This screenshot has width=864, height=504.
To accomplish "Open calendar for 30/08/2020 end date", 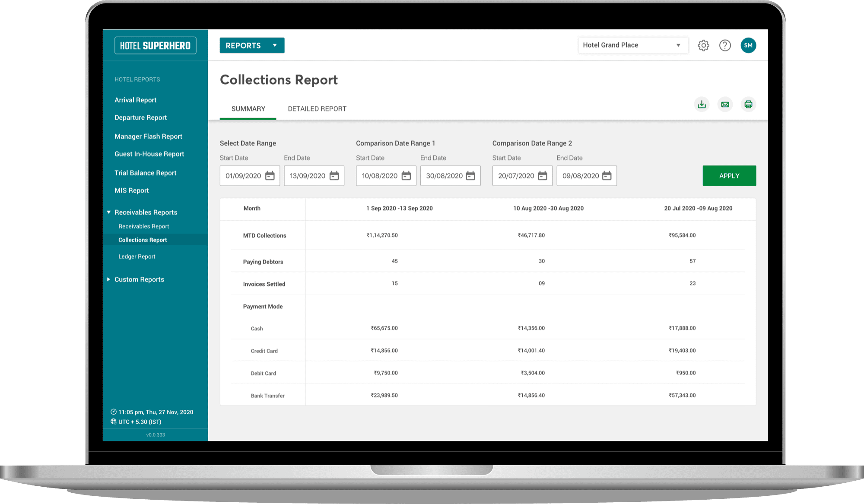I will pos(470,176).
